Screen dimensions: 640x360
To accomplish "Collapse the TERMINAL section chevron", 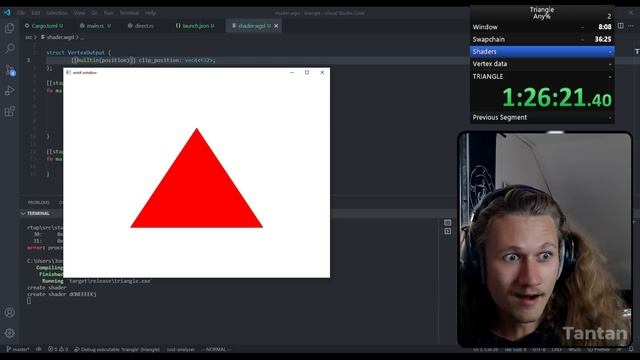I will (x=23, y=213).
